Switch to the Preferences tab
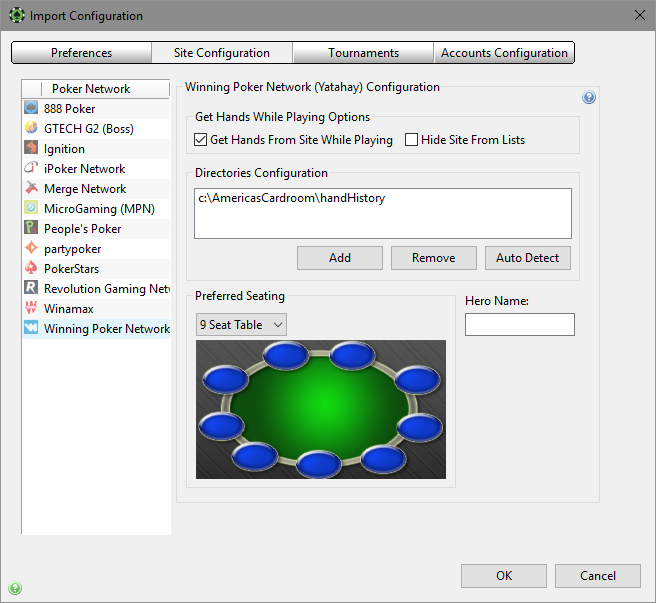This screenshot has height=603, width=656. pos(82,53)
